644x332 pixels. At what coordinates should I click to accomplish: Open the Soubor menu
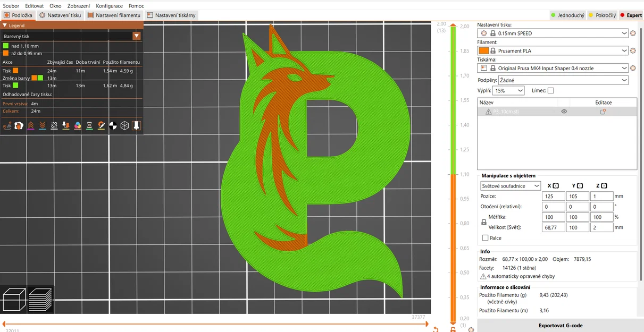11,6
